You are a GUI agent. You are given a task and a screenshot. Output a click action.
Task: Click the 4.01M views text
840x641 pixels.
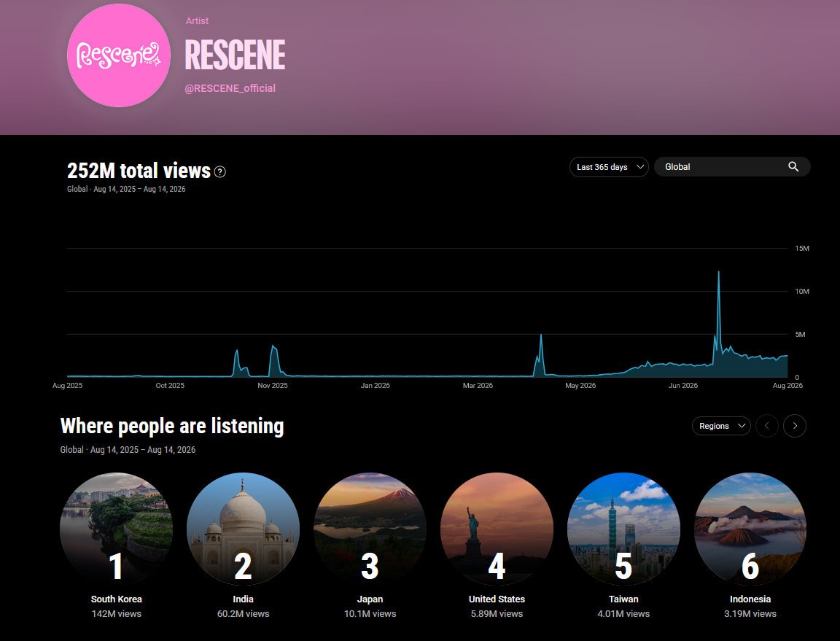pyautogui.click(x=623, y=614)
